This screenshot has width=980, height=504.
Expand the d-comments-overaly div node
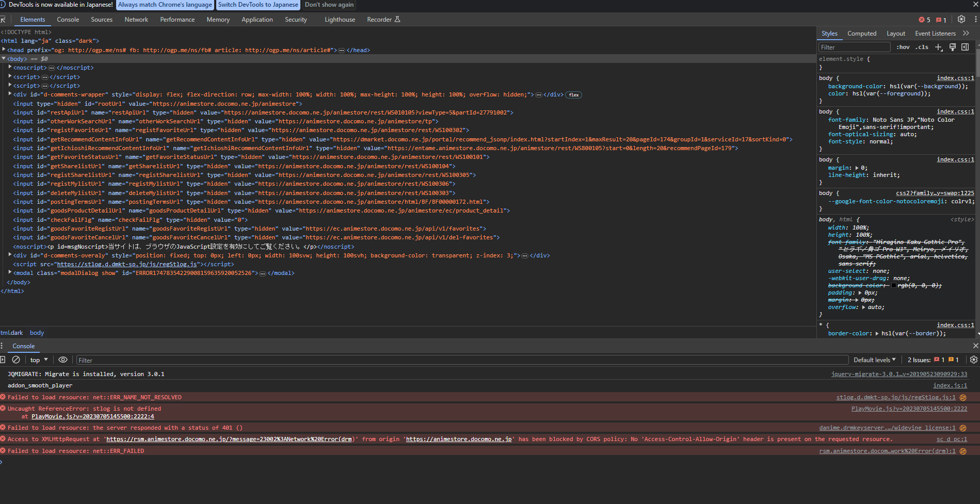[10, 255]
